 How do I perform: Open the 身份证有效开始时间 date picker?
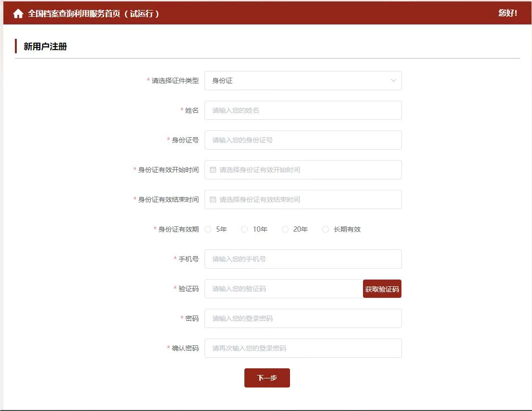click(x=307, y=170)
